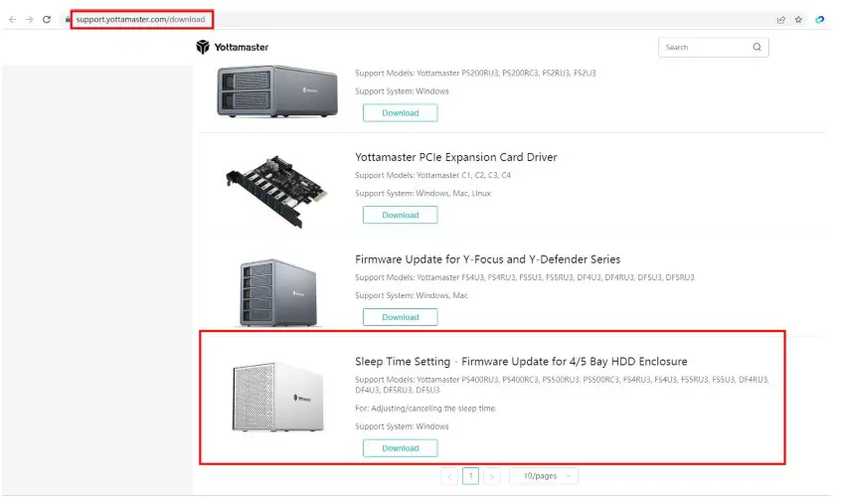Go forward with the browser forward arrow

click(30, 19)
